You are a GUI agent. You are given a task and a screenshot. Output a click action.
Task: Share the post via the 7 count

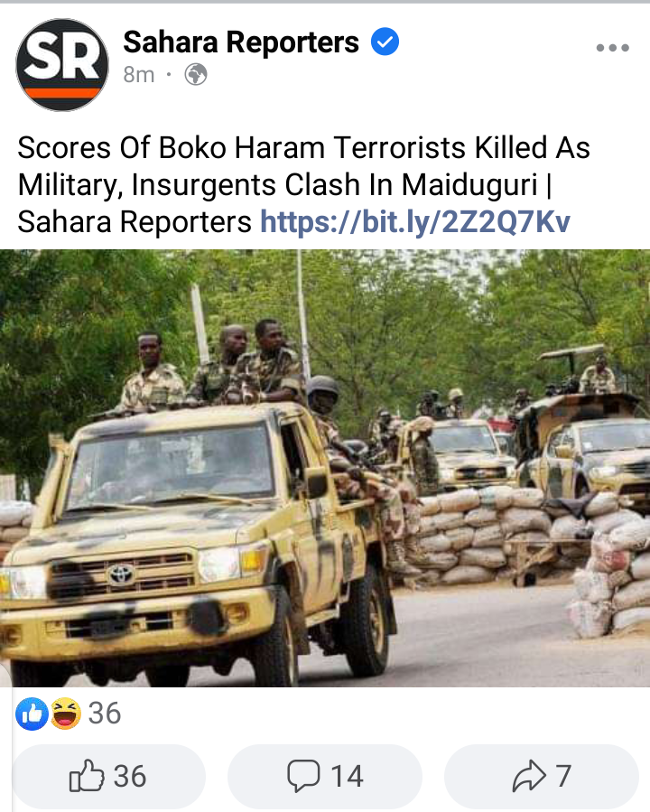tap(563, 776)
